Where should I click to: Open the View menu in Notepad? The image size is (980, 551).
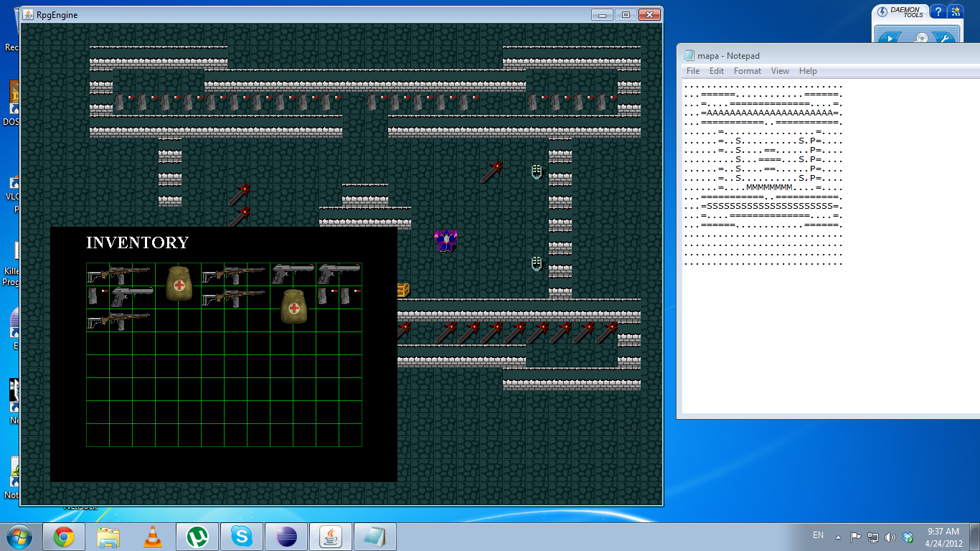pos(780,71)
